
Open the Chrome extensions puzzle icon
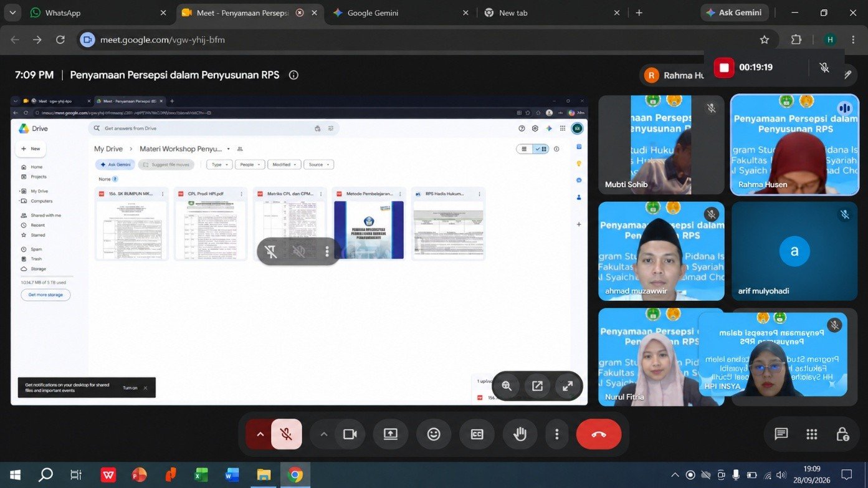pyautogui.click(x=796, y=40)
